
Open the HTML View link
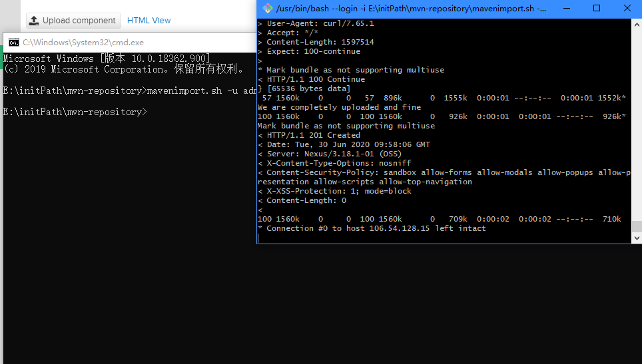pos(149,21)
